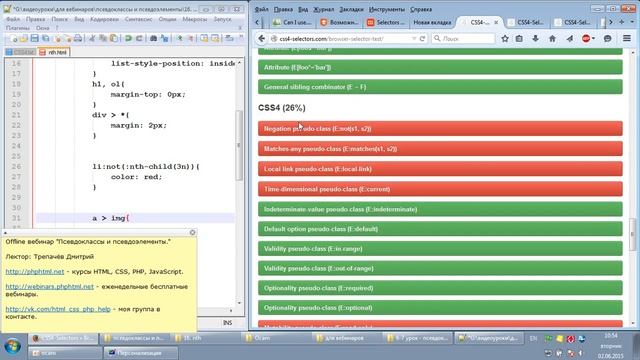Click the Zoom Out icon in Notepad++
Image resolution: width=640 pixels, height=360 pixels.
190,38
